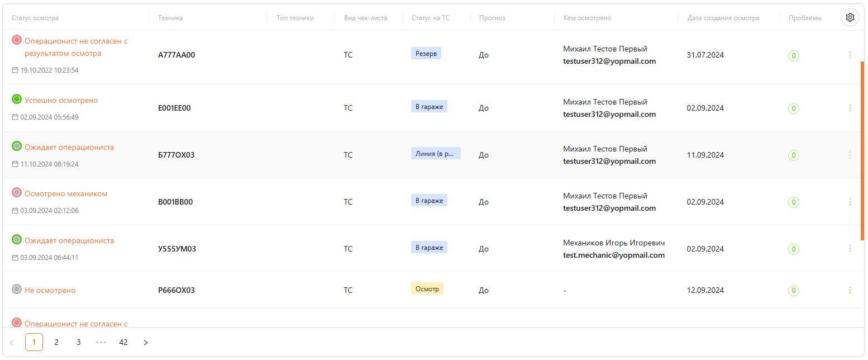
Task: Jump to page 42
Action: point(123,342)
